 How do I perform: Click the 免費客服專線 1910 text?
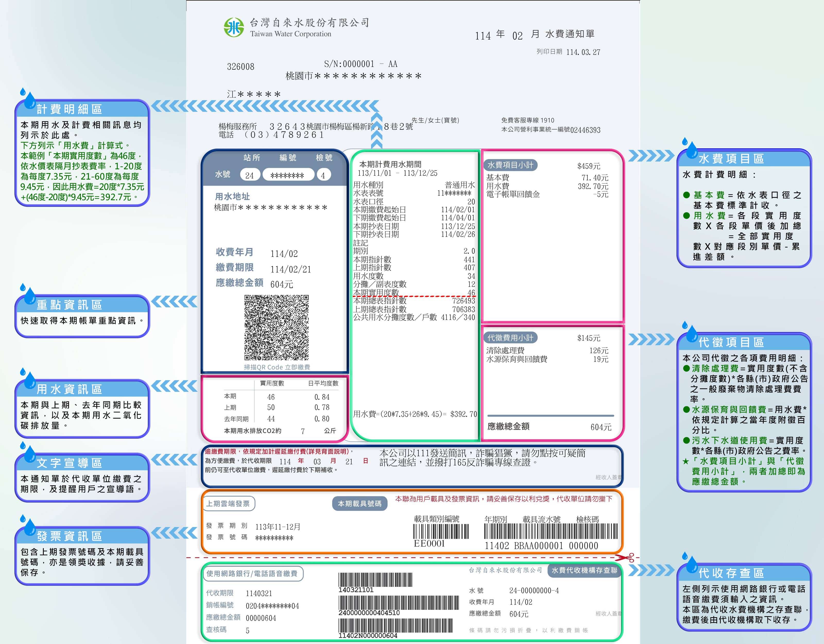tap(527, 120)
